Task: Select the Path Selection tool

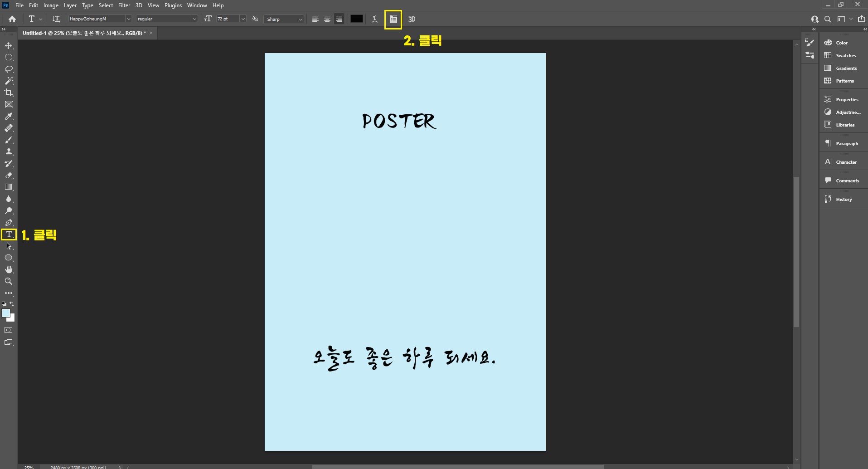Action: click(9, 246)
